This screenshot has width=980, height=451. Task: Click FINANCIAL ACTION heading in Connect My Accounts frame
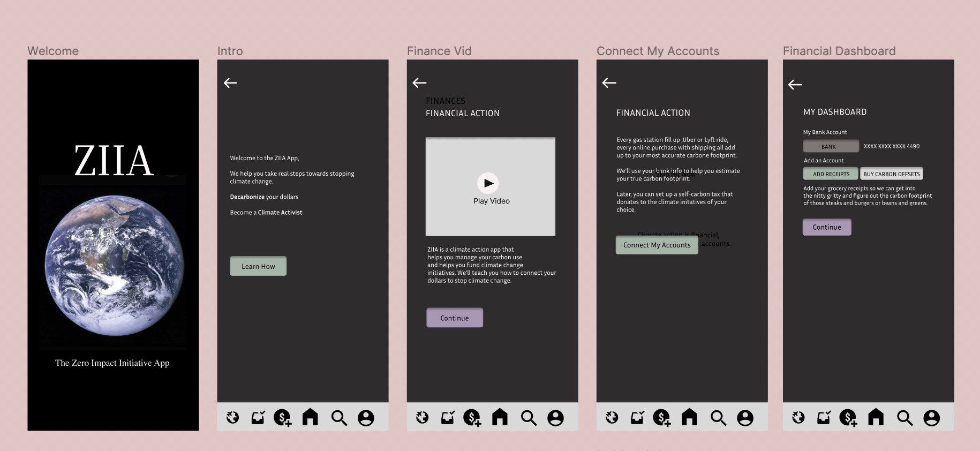click(653, 112)
